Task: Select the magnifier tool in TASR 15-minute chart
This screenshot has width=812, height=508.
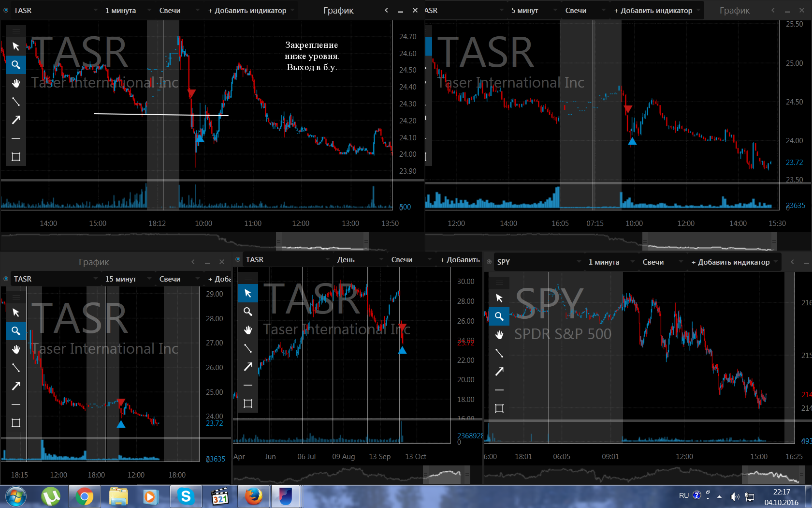Action: [16, 331]
